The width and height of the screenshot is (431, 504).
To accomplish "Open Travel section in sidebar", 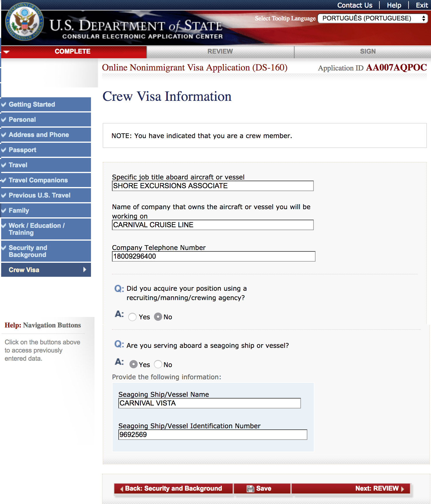I will [x=46, y=165].
